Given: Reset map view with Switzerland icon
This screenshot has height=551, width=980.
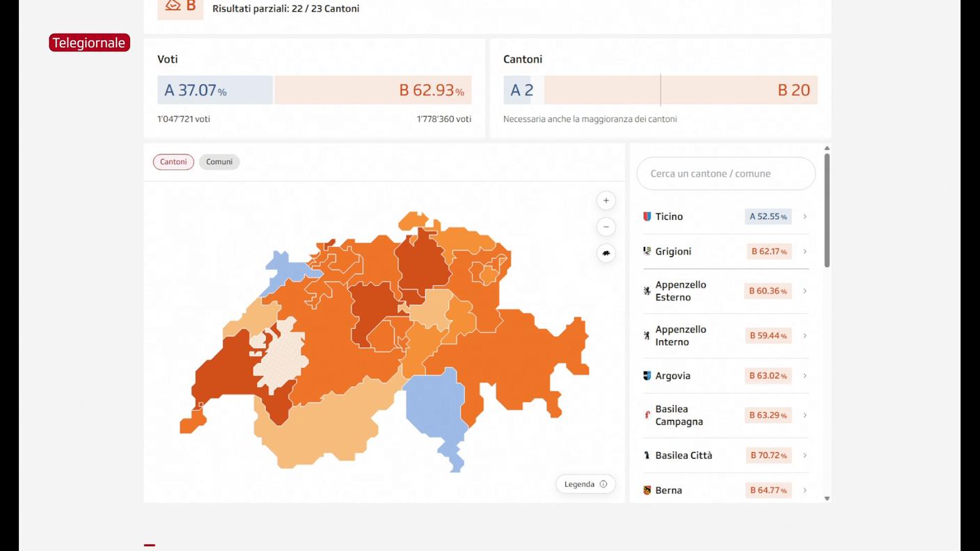Looking at the screenshot, I should 606,253.
